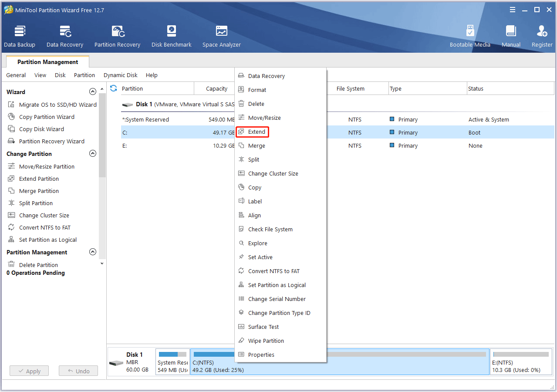
Task: Click the Undo button
Action: [78, 371]
